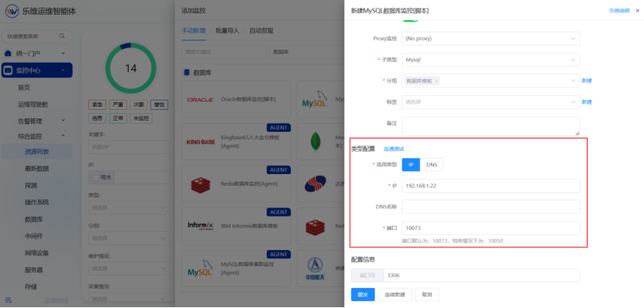Switch to the 手动新增 tab

click(193, 31)
